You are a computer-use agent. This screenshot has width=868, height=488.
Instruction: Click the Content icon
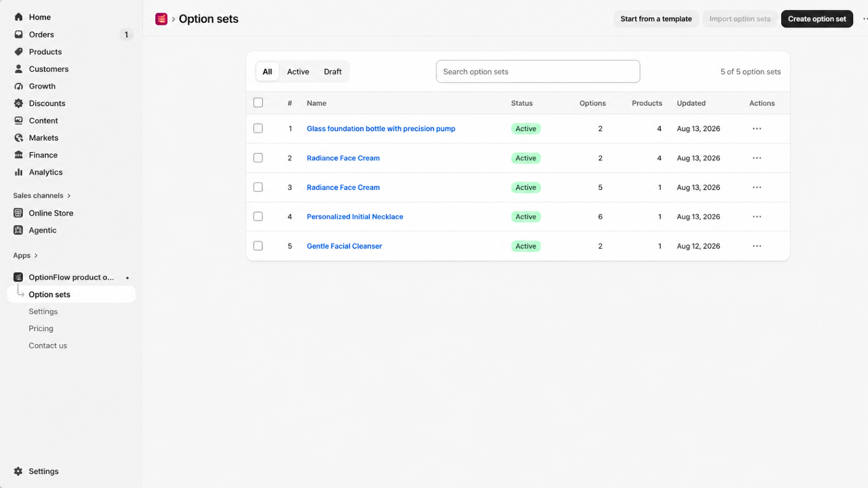point(18,120)
